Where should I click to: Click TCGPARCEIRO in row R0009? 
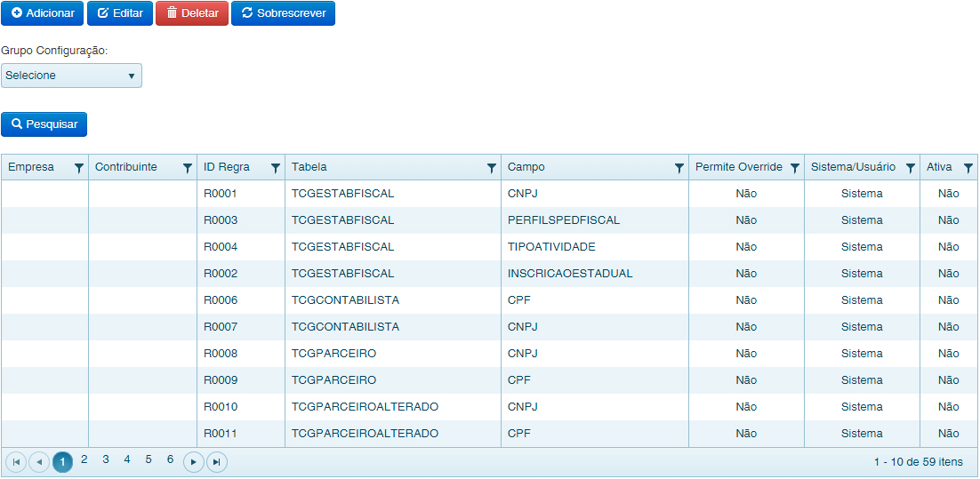coord(393,380)
